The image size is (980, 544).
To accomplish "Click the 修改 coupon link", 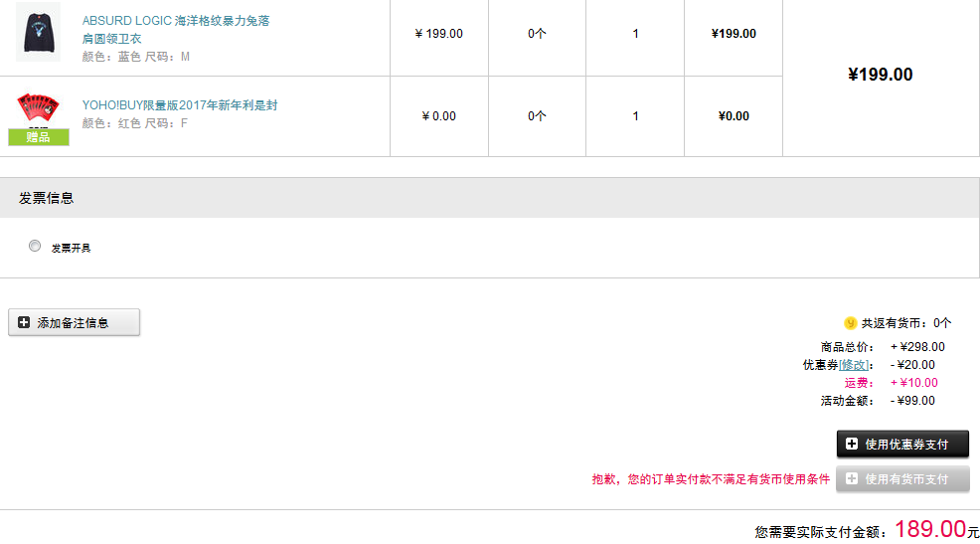I will [x=854, y=365].
